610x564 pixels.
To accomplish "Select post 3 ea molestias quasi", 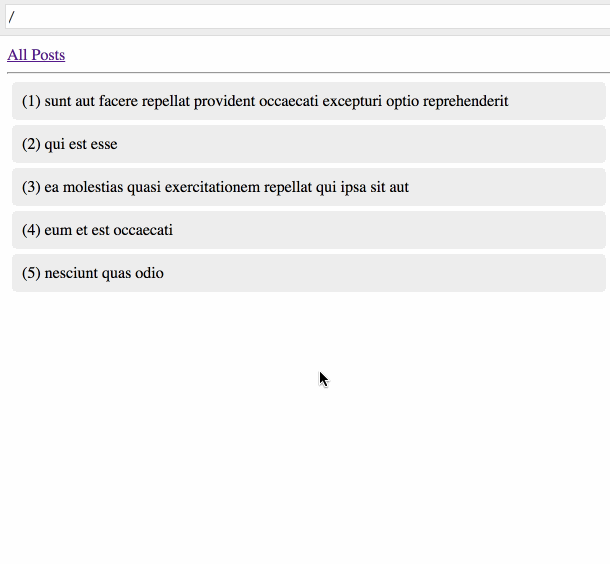I will point(309,187).
